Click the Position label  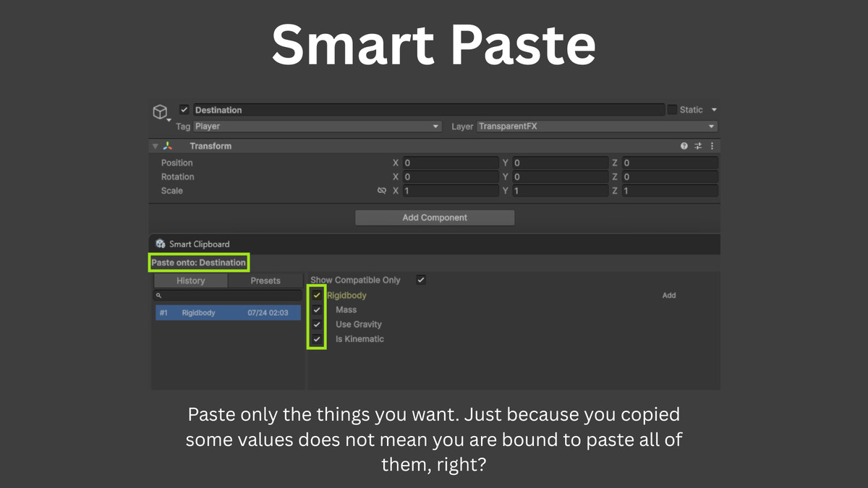tap(176, 163)
